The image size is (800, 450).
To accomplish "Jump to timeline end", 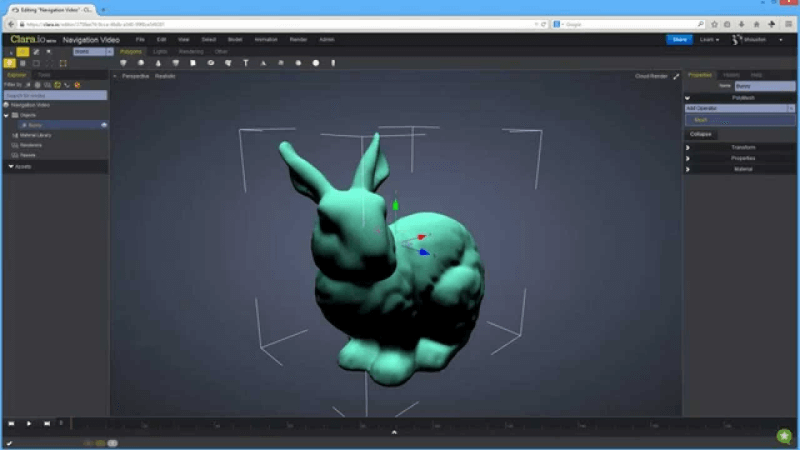I will 47,423.
